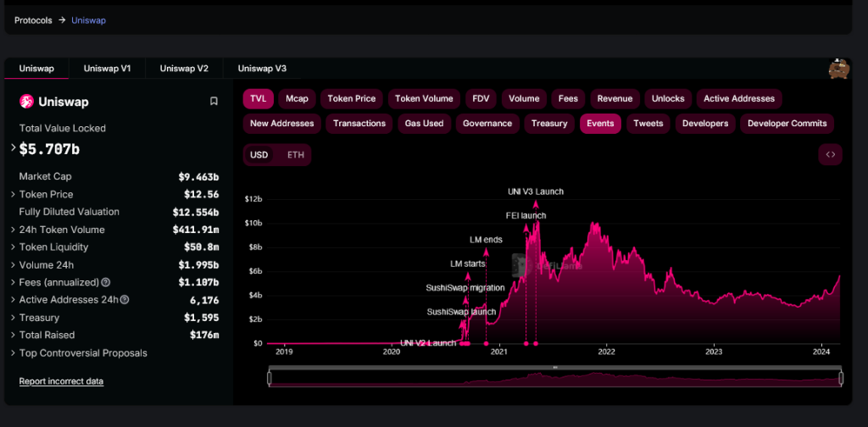This screenshot has height=427, width=868.
Task: Toggle the Governance chart metric
Action: click(x=487, y=124)
